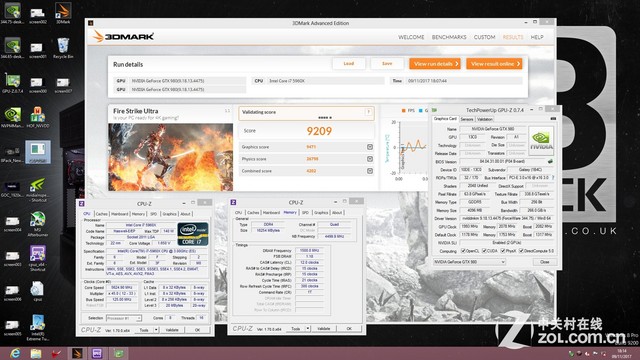The image size is (640, 360).
Task: Click the Close button in GPU-Z
Action: click(x=544, y=262)
